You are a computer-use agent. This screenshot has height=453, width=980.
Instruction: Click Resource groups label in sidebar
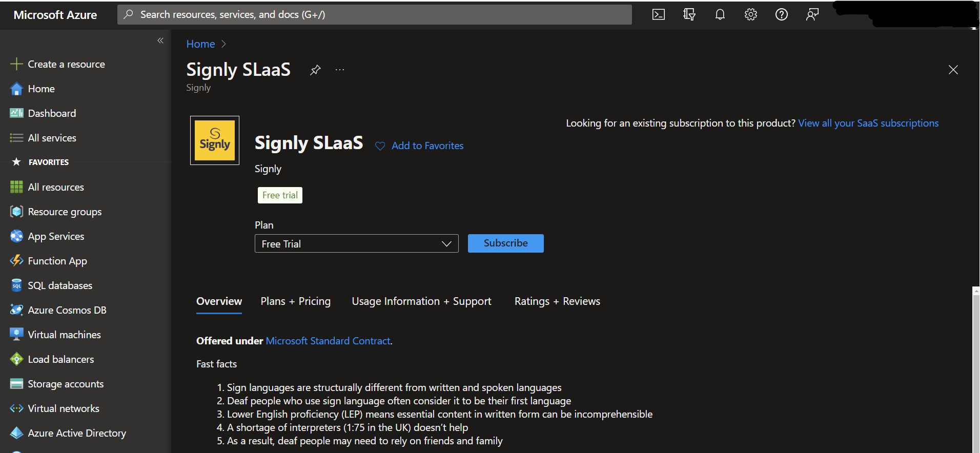65,212
